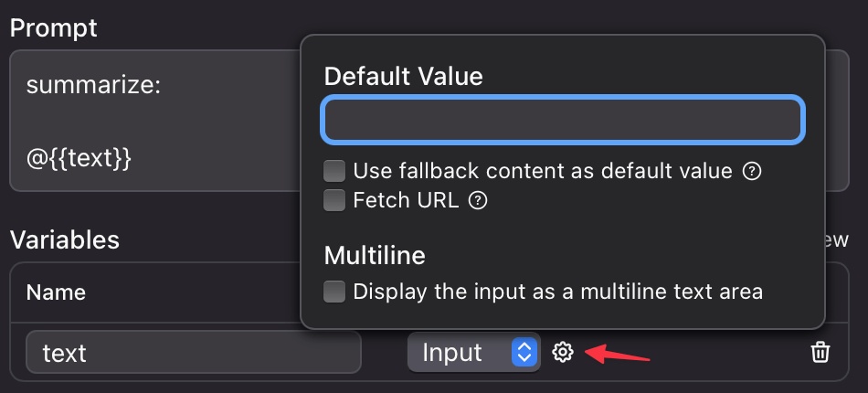Screen dimensions: 868x393
Task: Click the Multiline section heading
Action: pyautogui.click(x=375, y=256)
